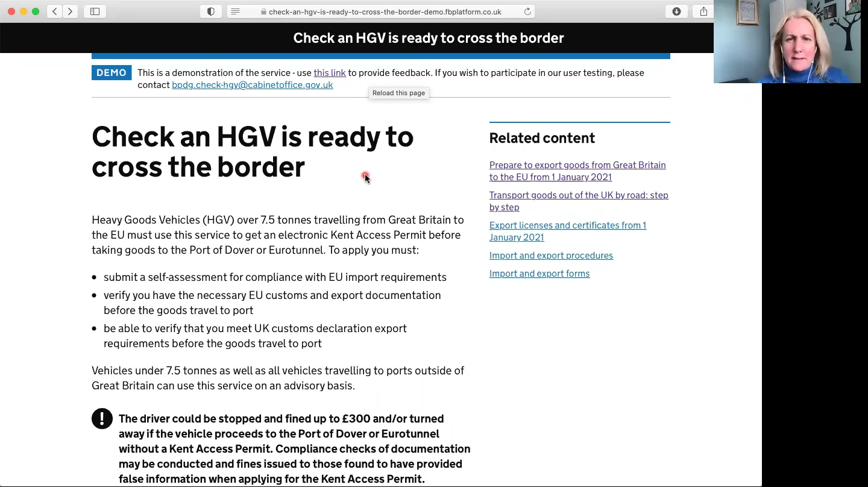This screenshot has height=487, width=868.
Task: Click paragraph starting 'Heavy Goods Vehicles (HGV) over 7.5 tonnes'
Action: [x=278, y=235]
